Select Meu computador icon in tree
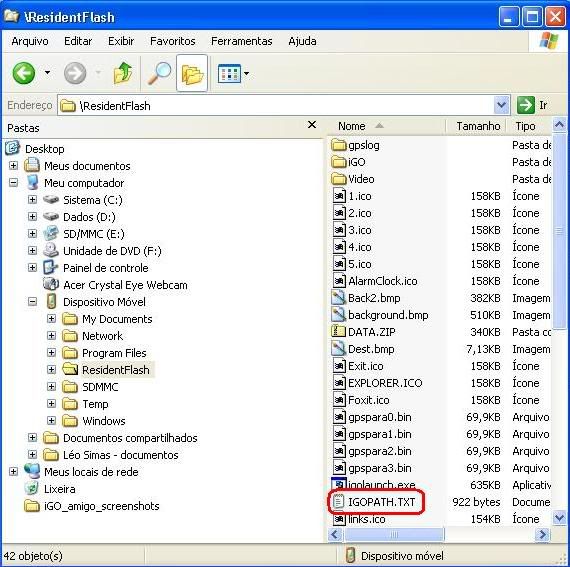This screenshot has height=567, width=570. 33,182
